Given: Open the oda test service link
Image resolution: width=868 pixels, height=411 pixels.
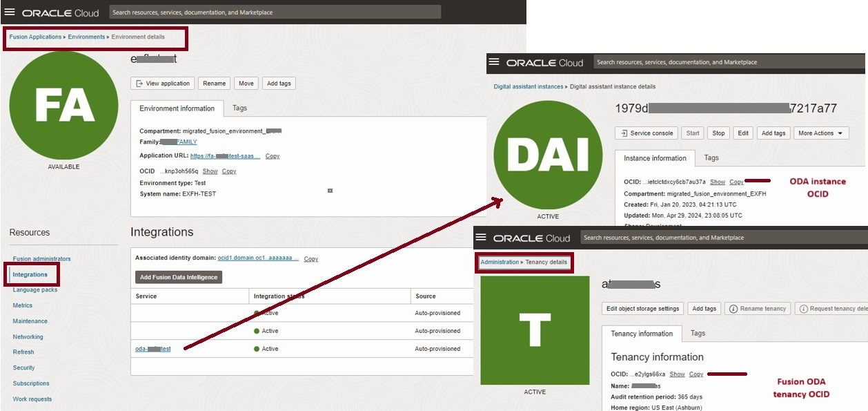Looking at the screenshot, I should pos(152,349).
